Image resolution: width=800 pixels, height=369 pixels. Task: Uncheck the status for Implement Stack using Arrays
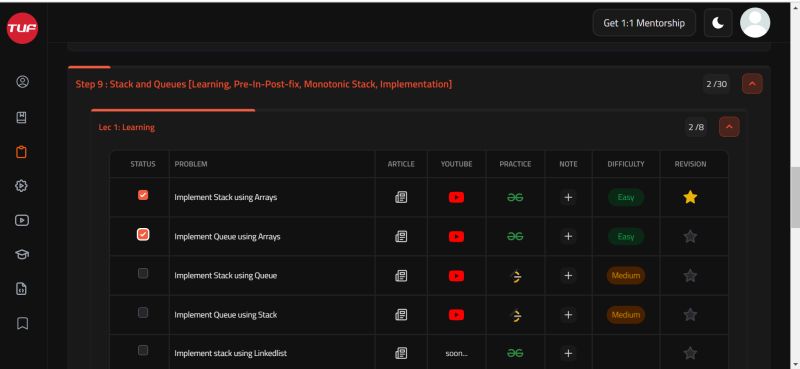(x=143, y=195)
